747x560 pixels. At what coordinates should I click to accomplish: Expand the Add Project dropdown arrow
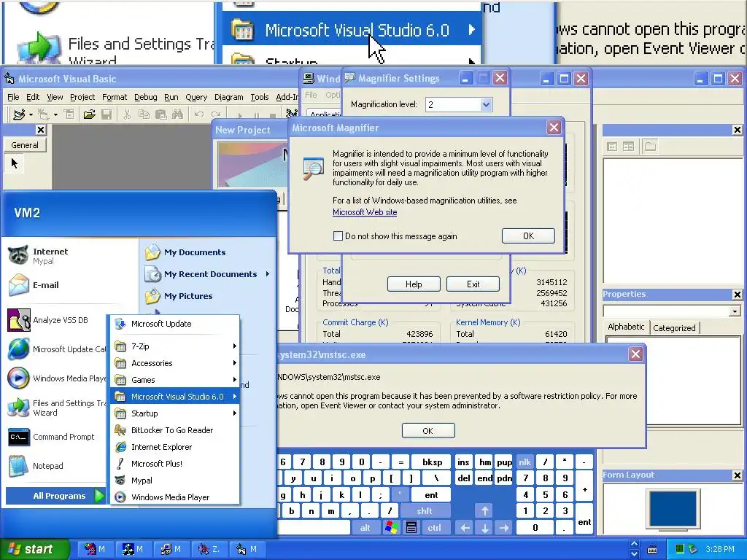tap(31, 114)
